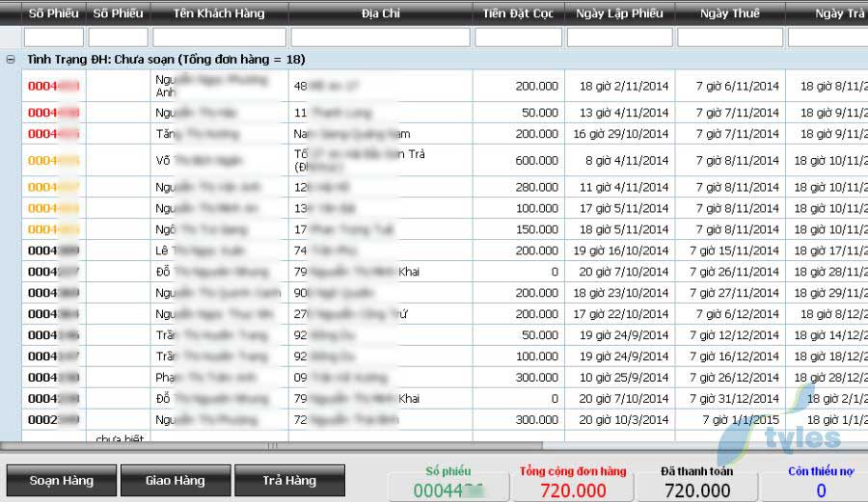Click the 'Trả Hàng' button
The width and height of the screenshot is (868, 502).
point(289,481)
